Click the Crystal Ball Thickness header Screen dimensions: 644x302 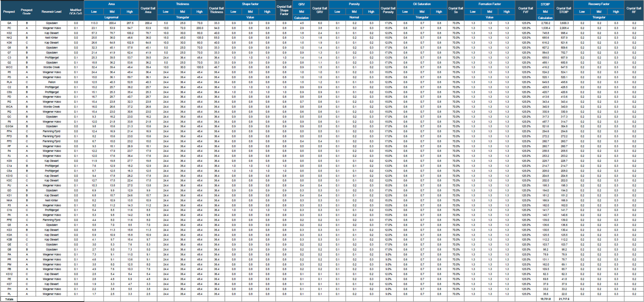pyautogui.click(x=216, y=10)
